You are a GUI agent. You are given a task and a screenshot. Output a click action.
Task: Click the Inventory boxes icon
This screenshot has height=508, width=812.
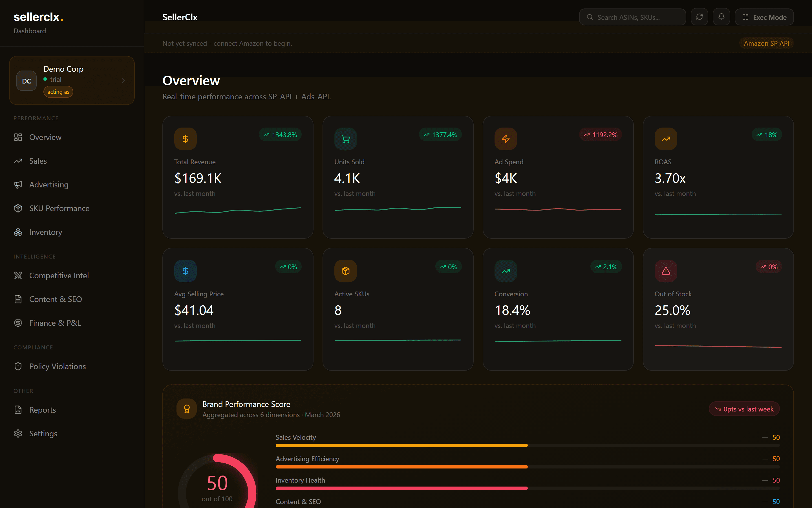pyautogui.click(x=18, y=232)
